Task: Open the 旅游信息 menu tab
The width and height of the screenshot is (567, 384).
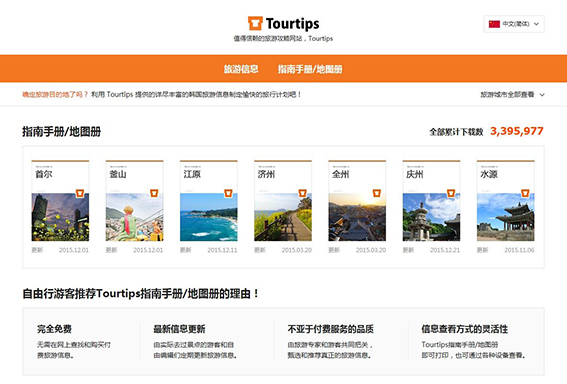Action: click(x=241, y=69)
